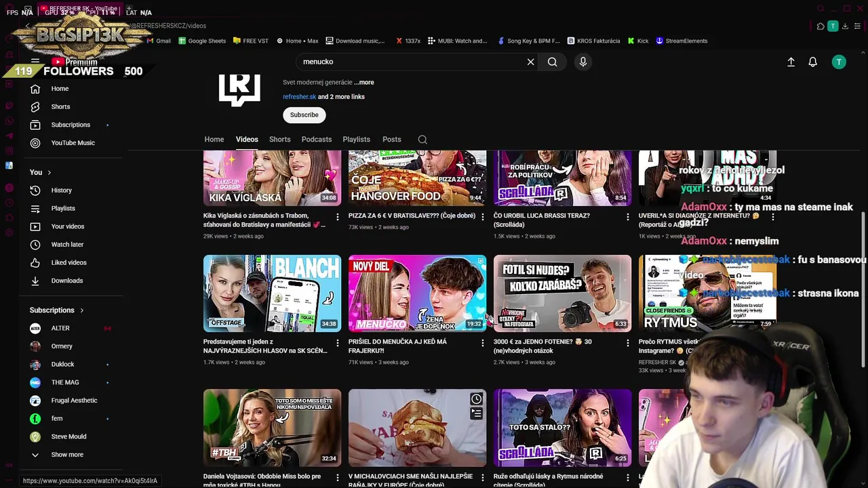The width and height of the screenshot is (868, 488).
Task: Expand channel description with ...more
Action: pyautogui.click(x=364, y=83)
